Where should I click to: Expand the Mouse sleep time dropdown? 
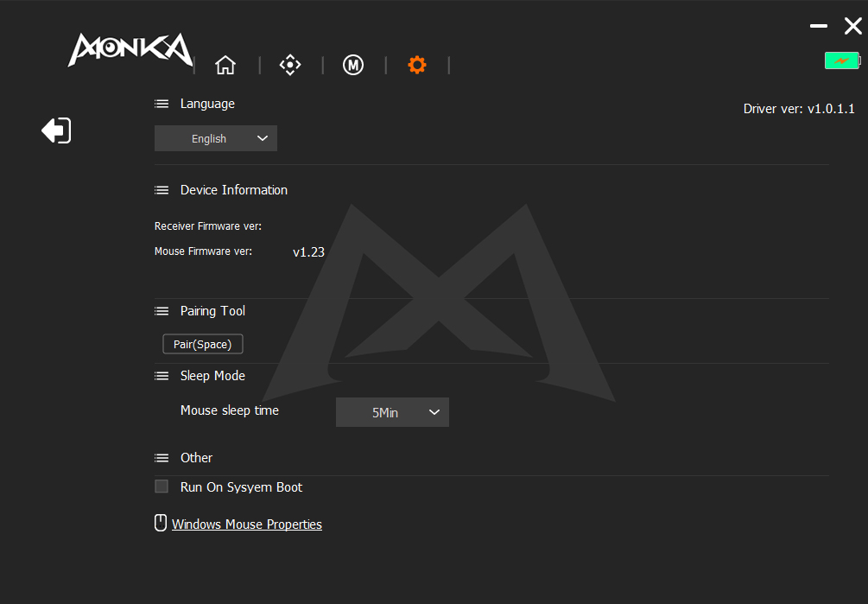point(392,412)
